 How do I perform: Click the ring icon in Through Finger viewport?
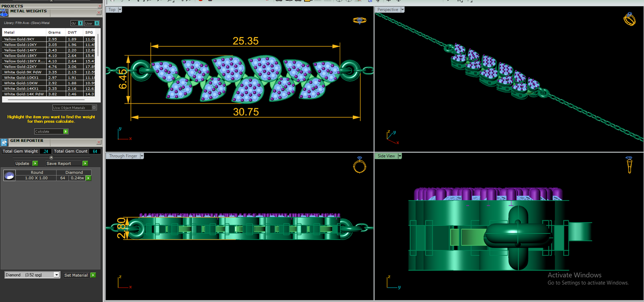pyautogui.click(x=359, y=165)
